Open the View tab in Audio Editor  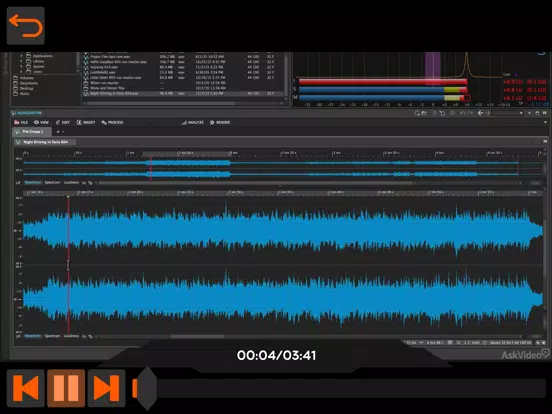[41, 122]
